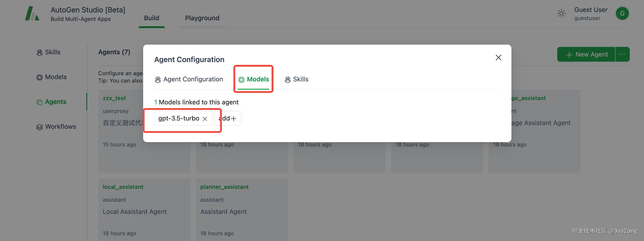Open Workflows in the left sidebar
The height and width of the screenshot is (241, 644).
pos(56,127)
